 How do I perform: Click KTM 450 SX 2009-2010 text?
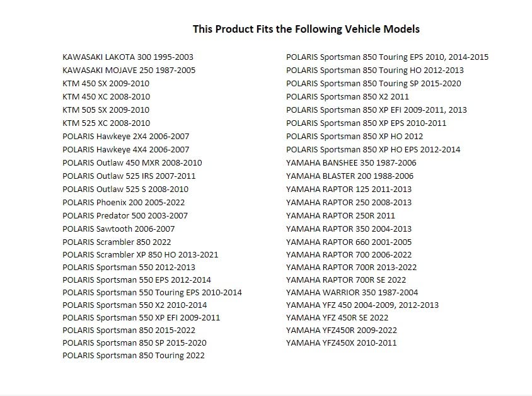click(x=106, y=83)
